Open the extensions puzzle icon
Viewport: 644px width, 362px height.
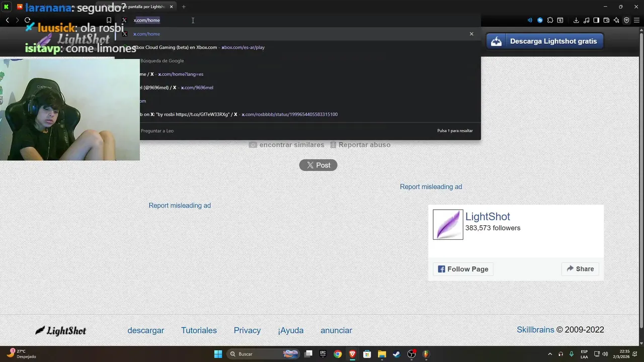click(550, 20)
